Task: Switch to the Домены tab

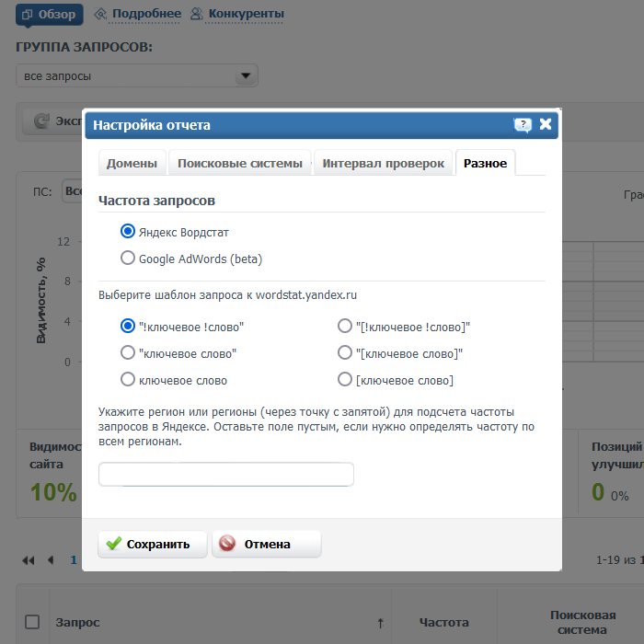Action: tap(132, 163)
